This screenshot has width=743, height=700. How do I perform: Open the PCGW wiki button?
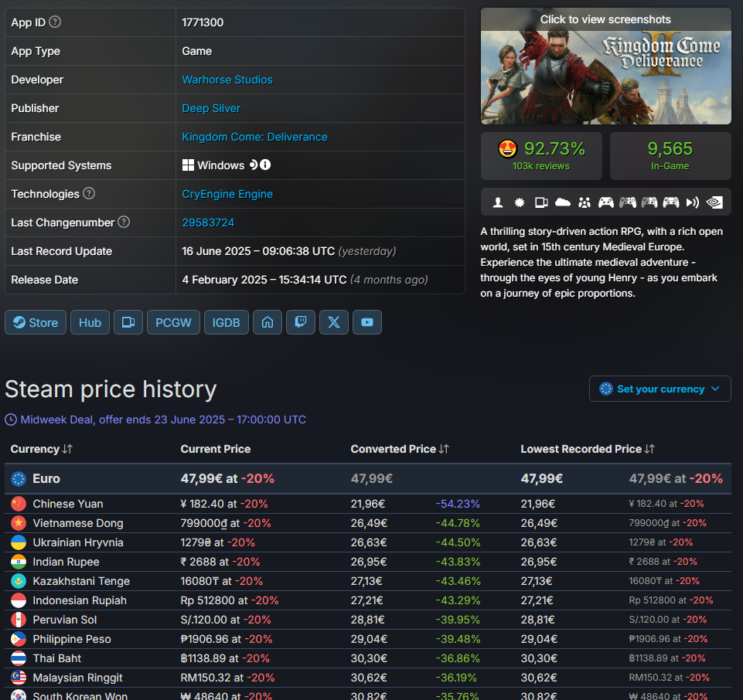(173, 322)
